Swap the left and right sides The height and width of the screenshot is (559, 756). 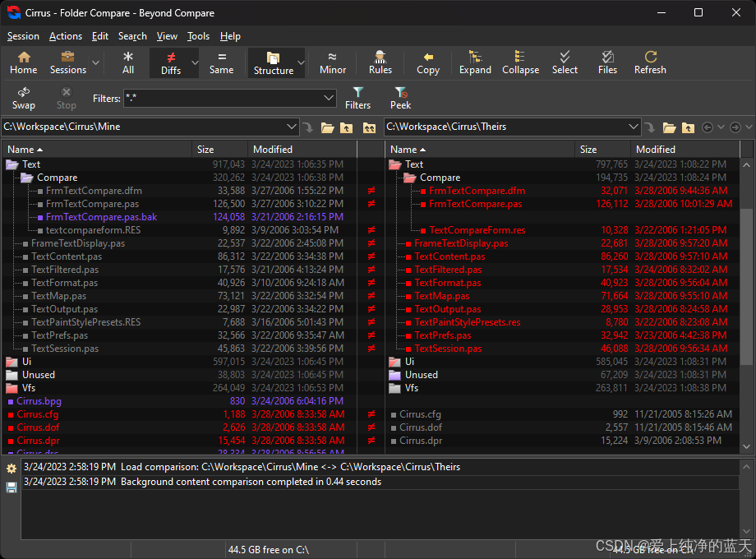[23, 99]
